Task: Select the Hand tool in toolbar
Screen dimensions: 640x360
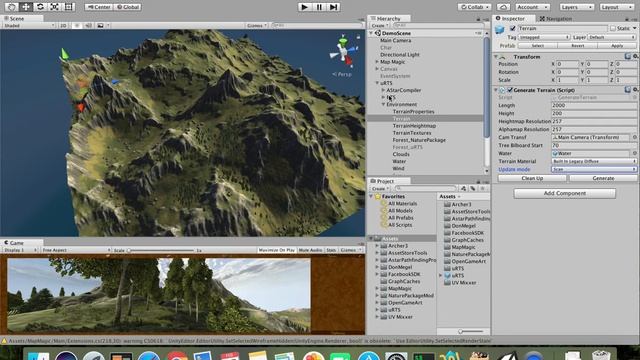Action: pos(11,7)
